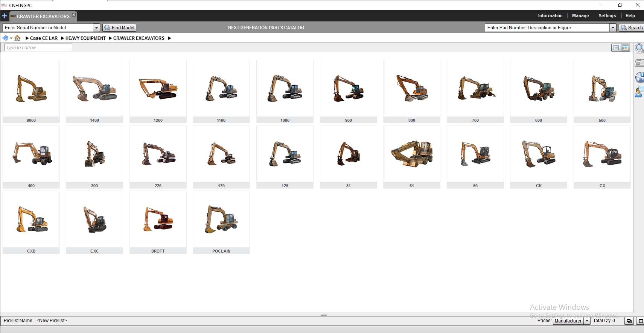Open the 125 excavator model
The image size is (644, 333).
[285, 157]
